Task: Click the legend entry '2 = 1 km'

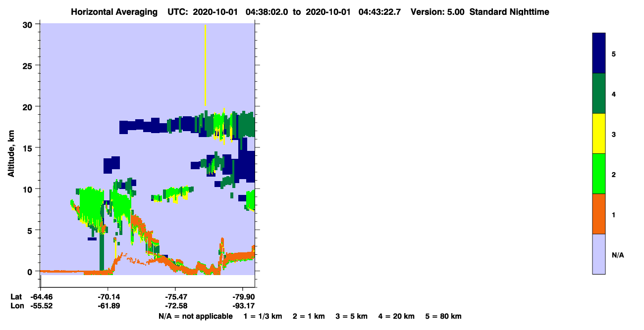Action: click(309, 316)
